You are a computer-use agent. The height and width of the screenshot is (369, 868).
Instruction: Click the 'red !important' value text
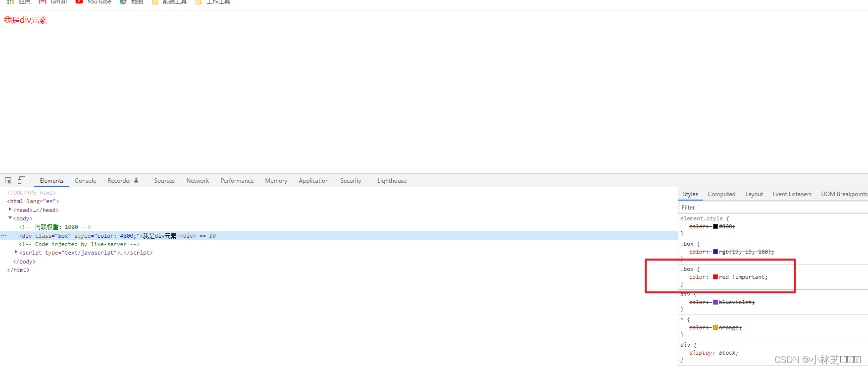743,277
